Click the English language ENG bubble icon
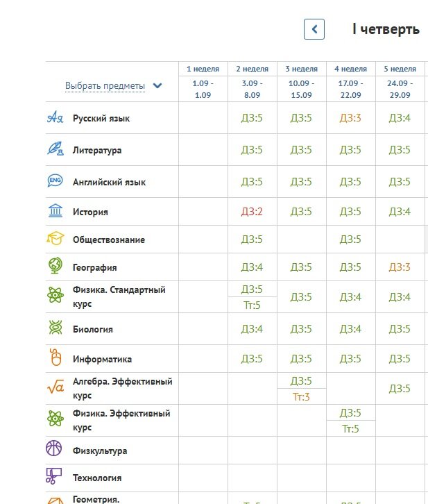The image size is (428, 504). 55,181
